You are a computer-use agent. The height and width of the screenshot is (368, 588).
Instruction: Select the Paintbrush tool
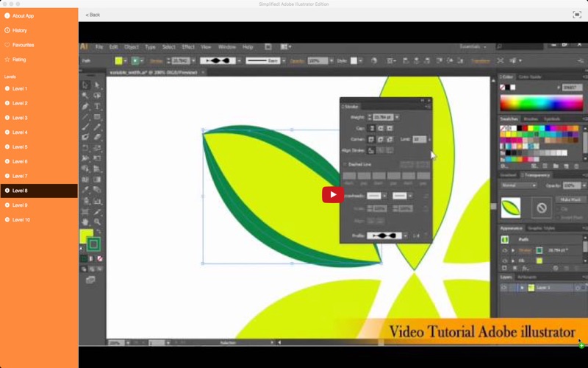85,127
